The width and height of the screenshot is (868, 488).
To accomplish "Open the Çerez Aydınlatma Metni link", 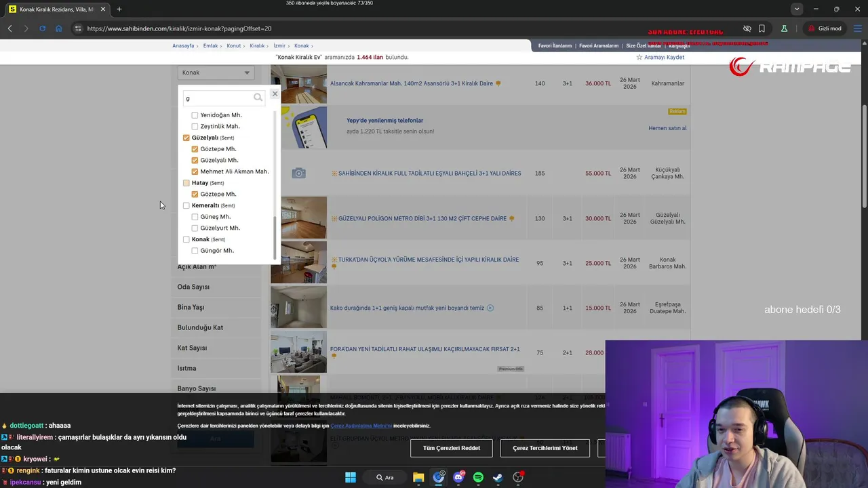I will point(361,426).
